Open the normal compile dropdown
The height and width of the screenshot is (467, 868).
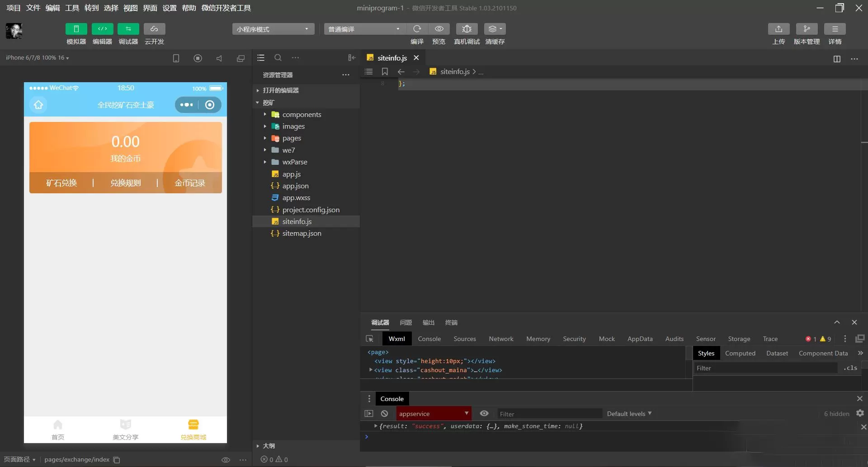point(365,29)
